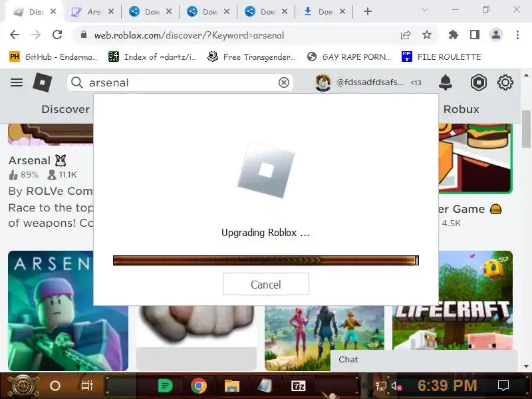Image resolution: width=532 pixels, height=399 pixels.
Task: Click the Upgrading Roblox progress bar
Action: 265,260
